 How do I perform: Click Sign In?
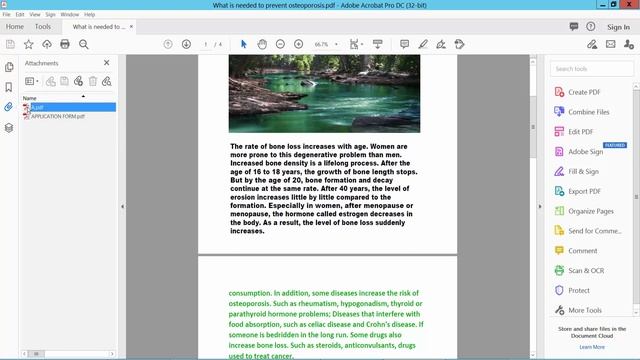pos(618,27)
